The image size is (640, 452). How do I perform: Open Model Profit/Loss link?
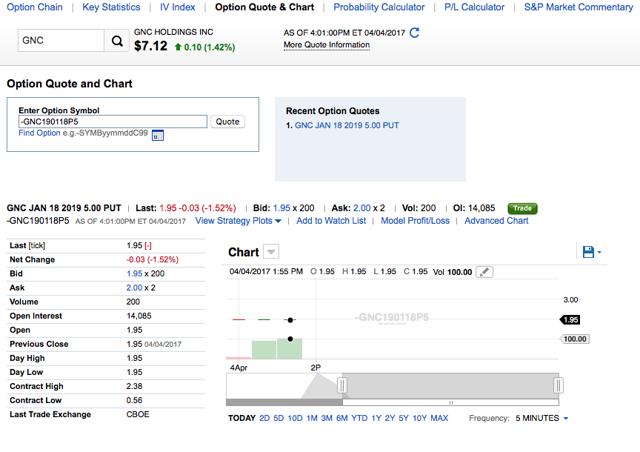coord(415,221)
